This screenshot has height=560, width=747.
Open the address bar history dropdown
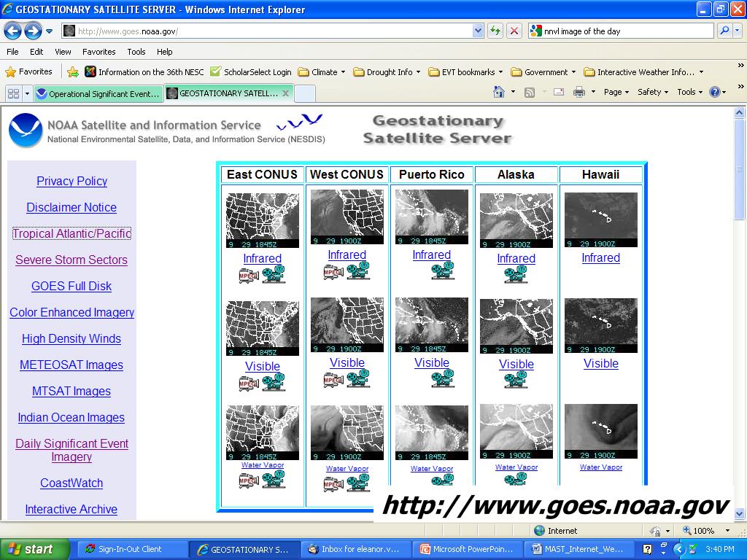(478, 31)
